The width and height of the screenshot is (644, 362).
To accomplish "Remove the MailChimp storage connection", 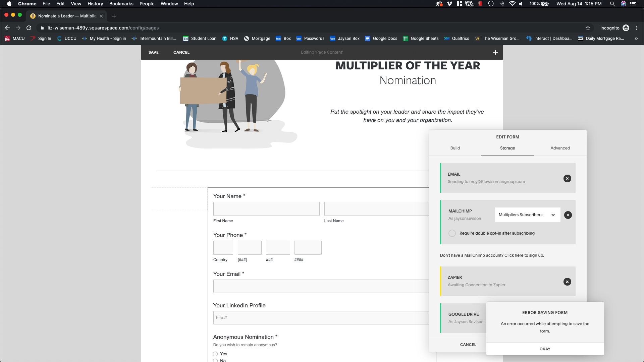I will pyautogui.click(x=568, y=215).
